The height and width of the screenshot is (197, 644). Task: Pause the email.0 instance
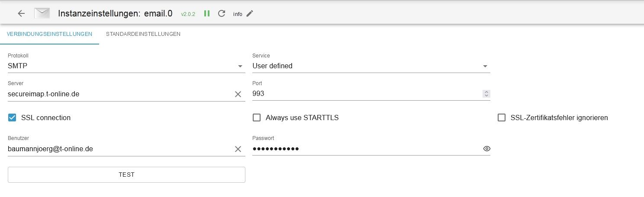(x=207, y=13)
